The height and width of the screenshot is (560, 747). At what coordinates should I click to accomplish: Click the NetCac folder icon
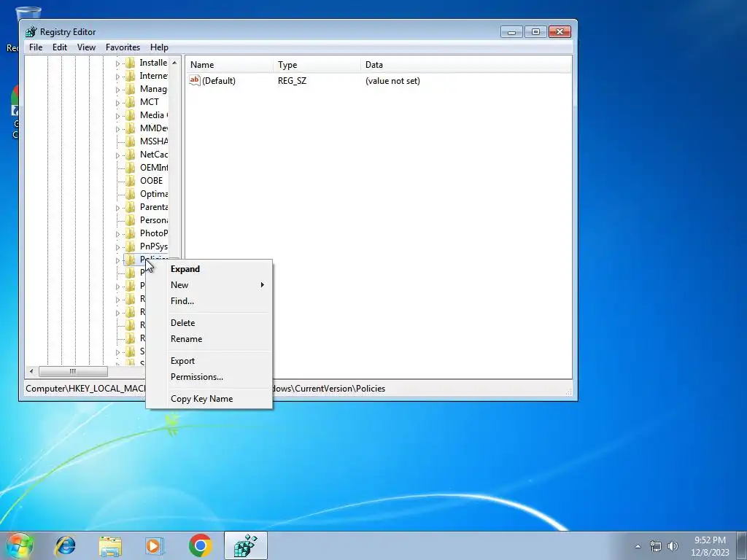[130, 155]
